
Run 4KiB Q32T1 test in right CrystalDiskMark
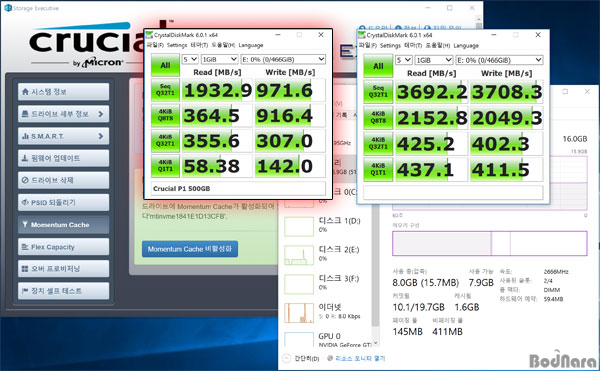click(x=378, y=143)
